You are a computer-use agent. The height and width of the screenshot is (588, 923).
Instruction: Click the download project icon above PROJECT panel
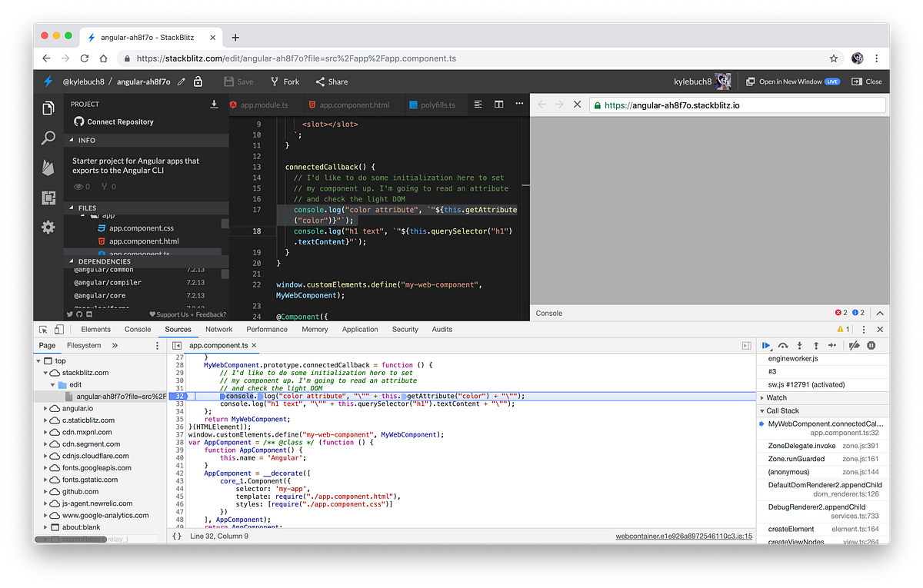point(215,103)
